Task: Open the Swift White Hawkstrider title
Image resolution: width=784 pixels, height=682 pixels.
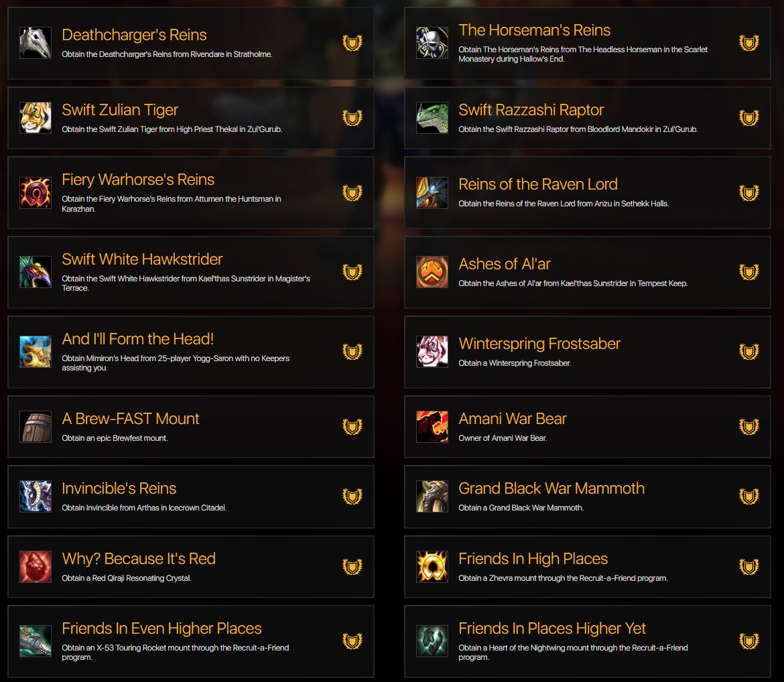Action: pyautogui.click(x=142, y=259)
